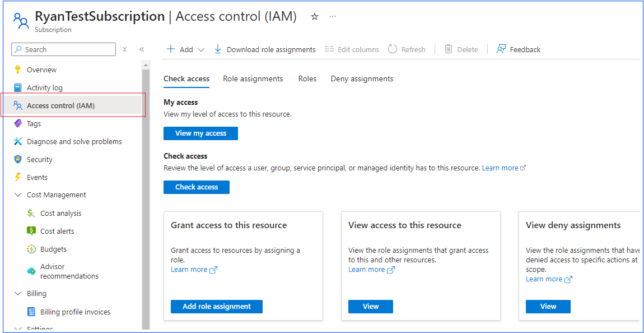
Task: Open the Add dropdown chevron
Action: point(201,50)
